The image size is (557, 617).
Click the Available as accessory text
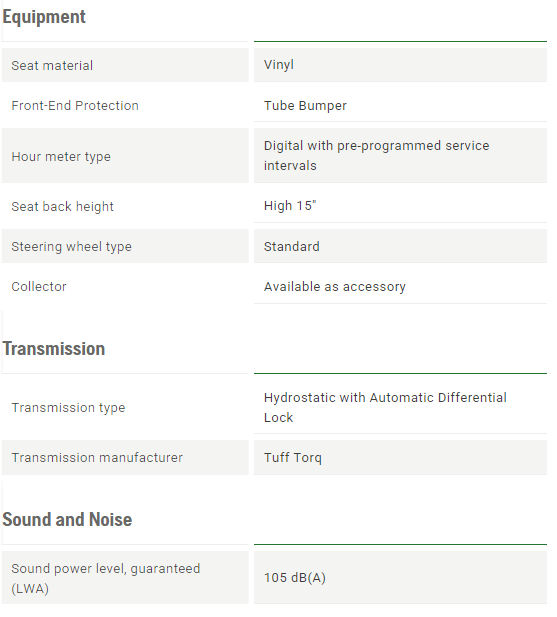point(335,286)
